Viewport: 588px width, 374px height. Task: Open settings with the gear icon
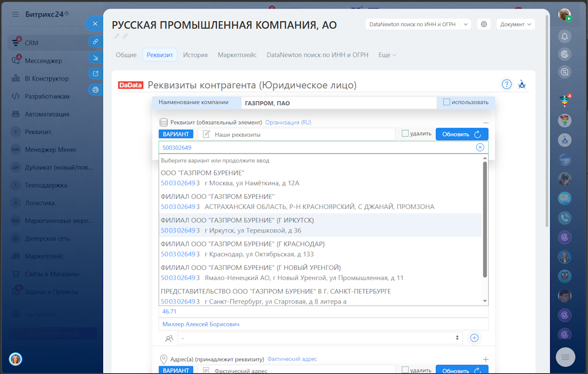click(x=484, y=24)
